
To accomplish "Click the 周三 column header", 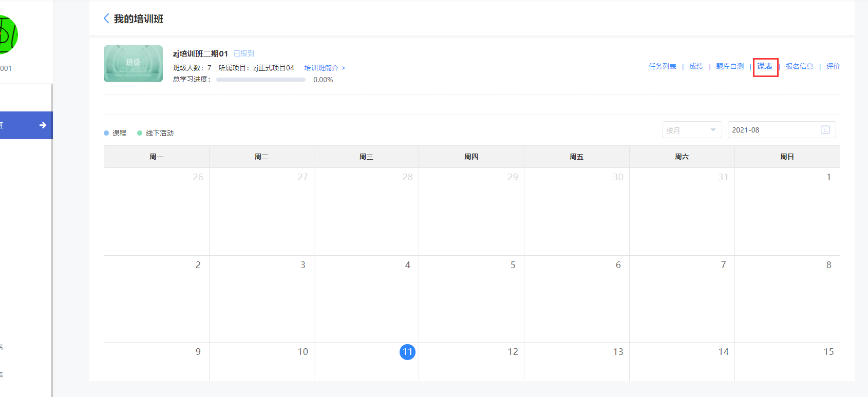I will [366, 157].
